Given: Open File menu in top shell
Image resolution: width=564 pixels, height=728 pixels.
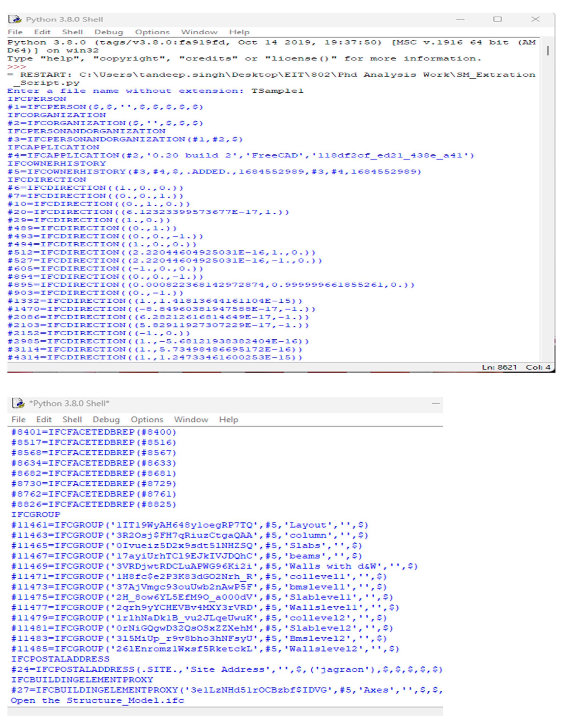Looking at the screenshot, I should (15, 32).
